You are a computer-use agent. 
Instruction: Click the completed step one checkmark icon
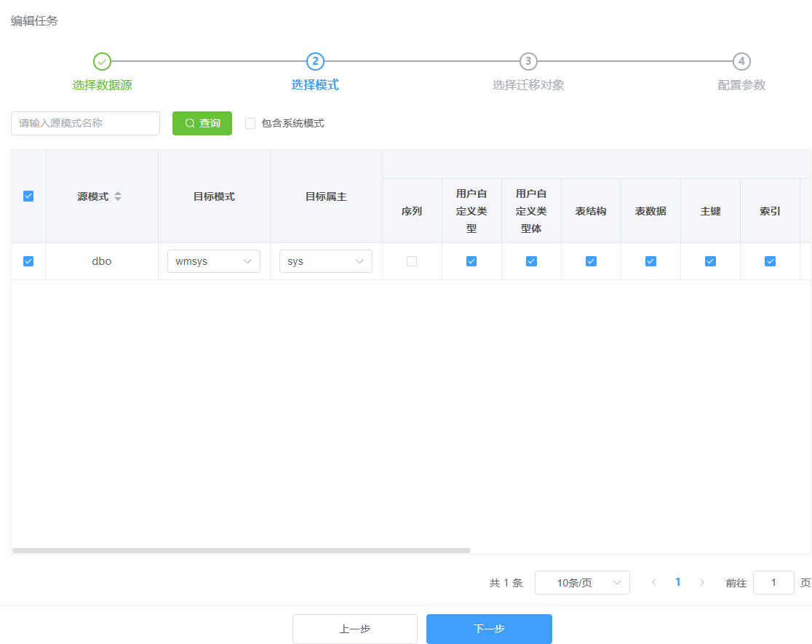click(102, 61)
